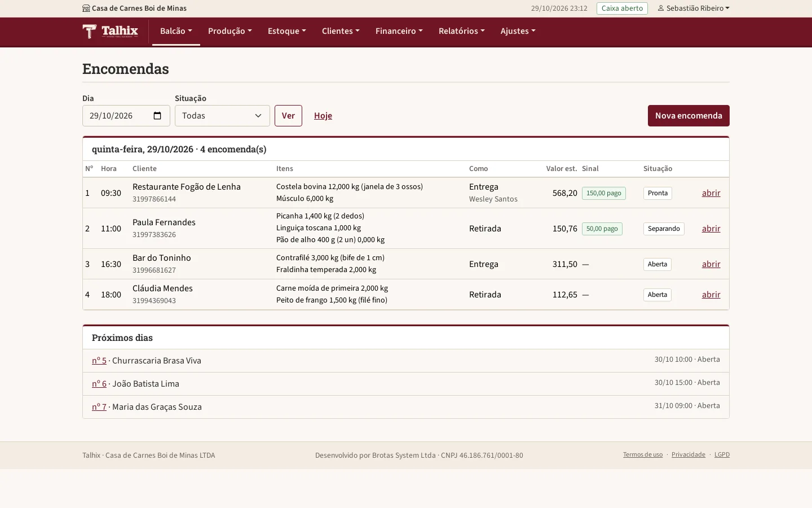Expand the Produção dropdown menu
Image resolution: width=812 pixels, height=508 pixels.
click(x=230, y=31)
